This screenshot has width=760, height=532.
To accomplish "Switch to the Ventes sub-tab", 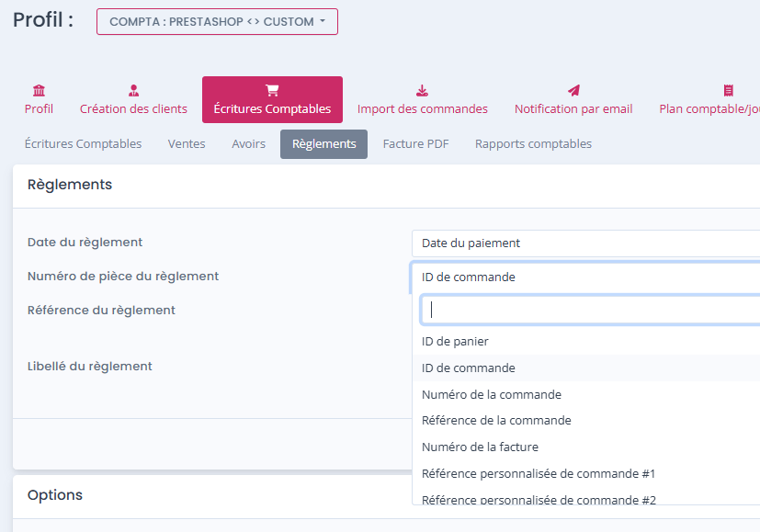I will tap(187, 144).
